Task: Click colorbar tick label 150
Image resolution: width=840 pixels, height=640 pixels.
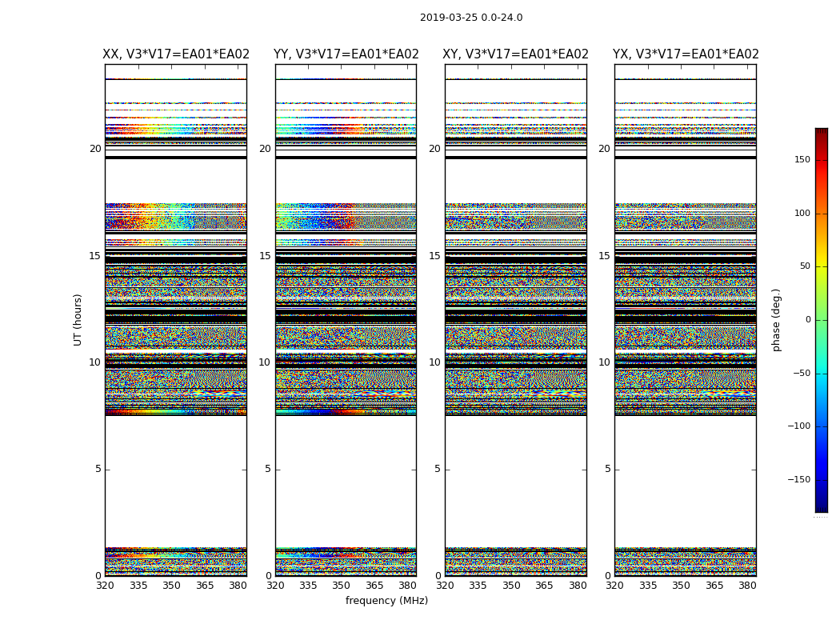Action: 802,159
